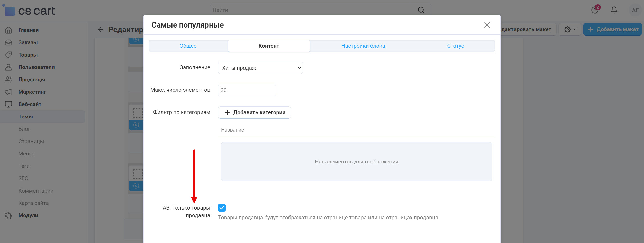Viewport: 644px width, 243px height.
Task: Click the notifications bell icon
Action: click(614, 10)
